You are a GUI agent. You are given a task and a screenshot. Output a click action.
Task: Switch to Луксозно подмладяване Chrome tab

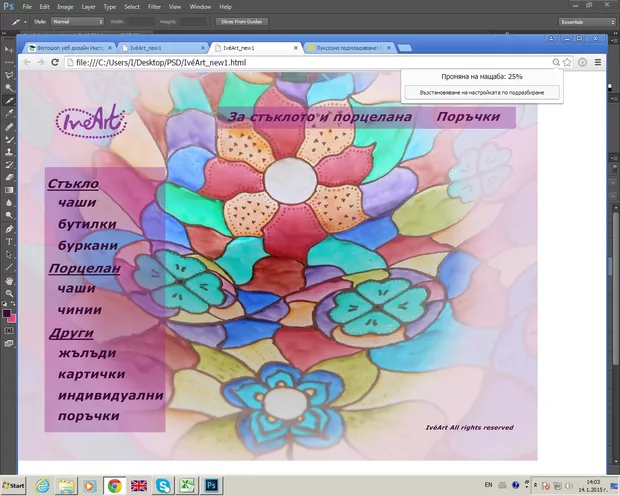point(349,48)
